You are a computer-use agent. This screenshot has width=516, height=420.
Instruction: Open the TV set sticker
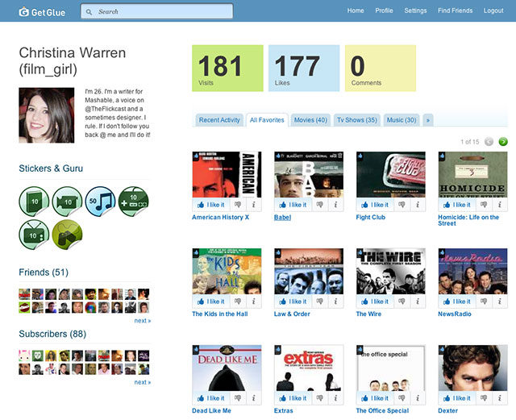tap(34, 235)
